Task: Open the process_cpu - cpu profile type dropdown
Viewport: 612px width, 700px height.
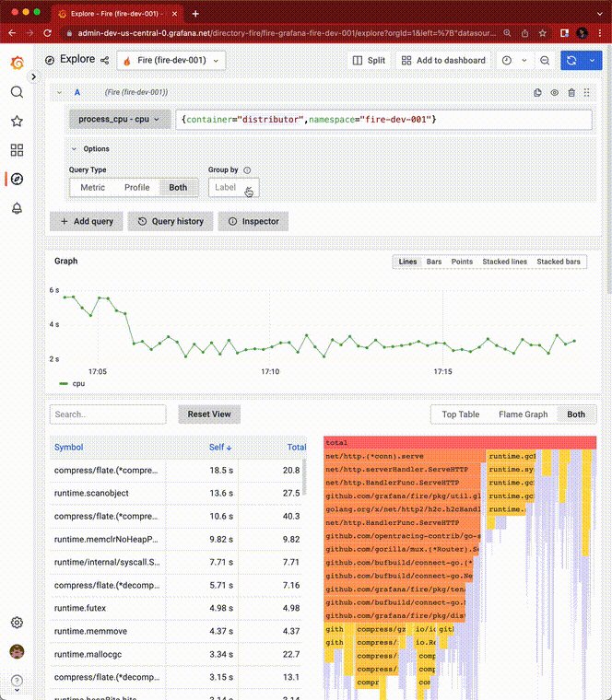Action: [x=119, y=119]
